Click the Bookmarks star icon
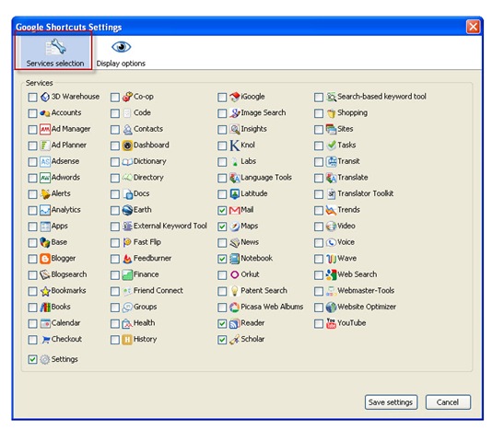Image resolution: width=504 pixels, height=442 pixels. coord(45,291)
